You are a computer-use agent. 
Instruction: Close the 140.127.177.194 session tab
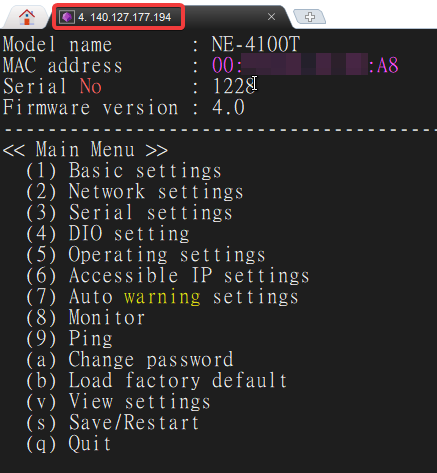271,17
